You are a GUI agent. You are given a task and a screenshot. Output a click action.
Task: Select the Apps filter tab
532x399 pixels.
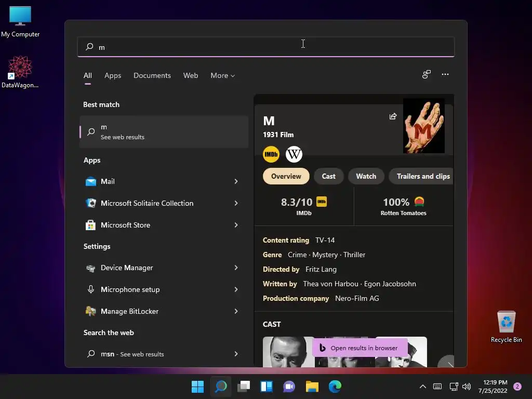click(x=113, y=76)
